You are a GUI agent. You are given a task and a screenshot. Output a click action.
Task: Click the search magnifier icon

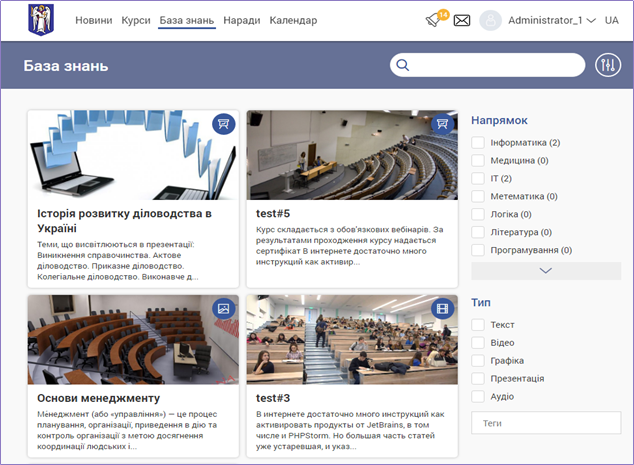pos(404,66)
